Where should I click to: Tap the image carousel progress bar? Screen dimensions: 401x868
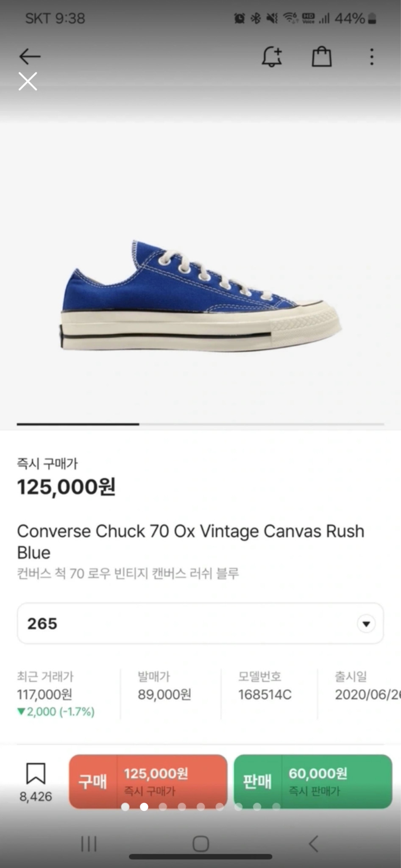click(x=200, y=424)
